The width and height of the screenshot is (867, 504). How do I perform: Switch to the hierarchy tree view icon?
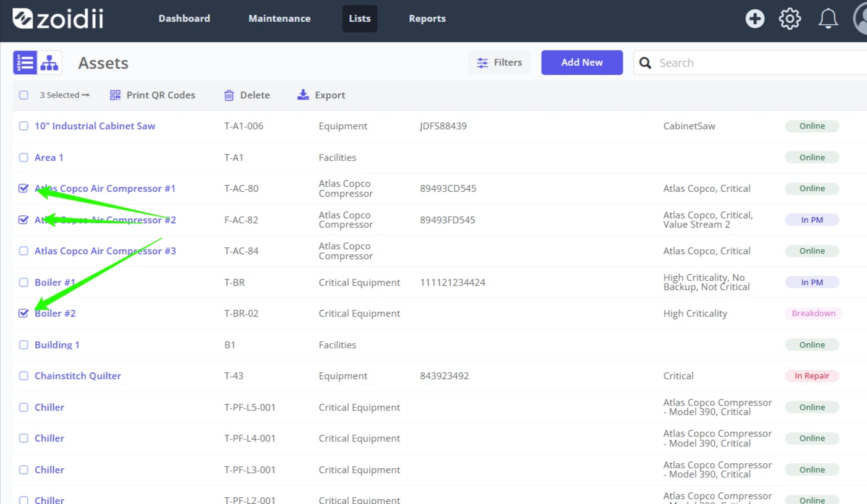[49, 62]
